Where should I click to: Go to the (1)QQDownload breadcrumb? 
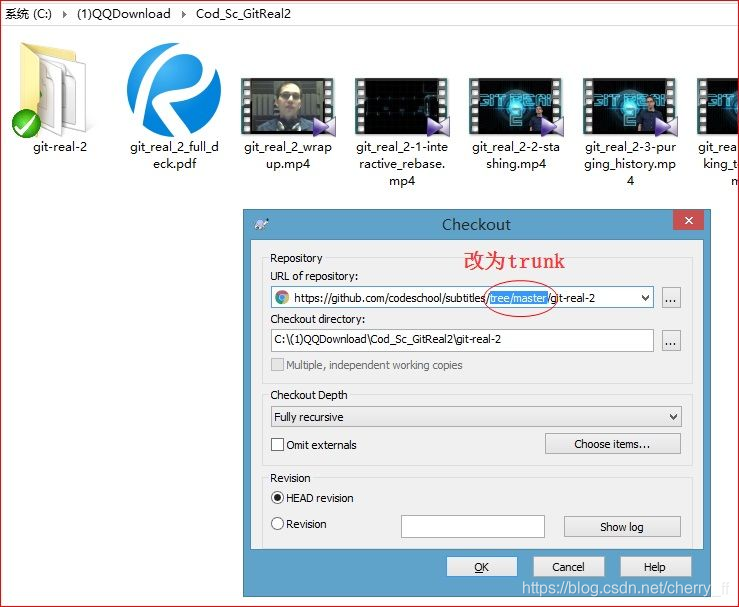tap(123, 14)
